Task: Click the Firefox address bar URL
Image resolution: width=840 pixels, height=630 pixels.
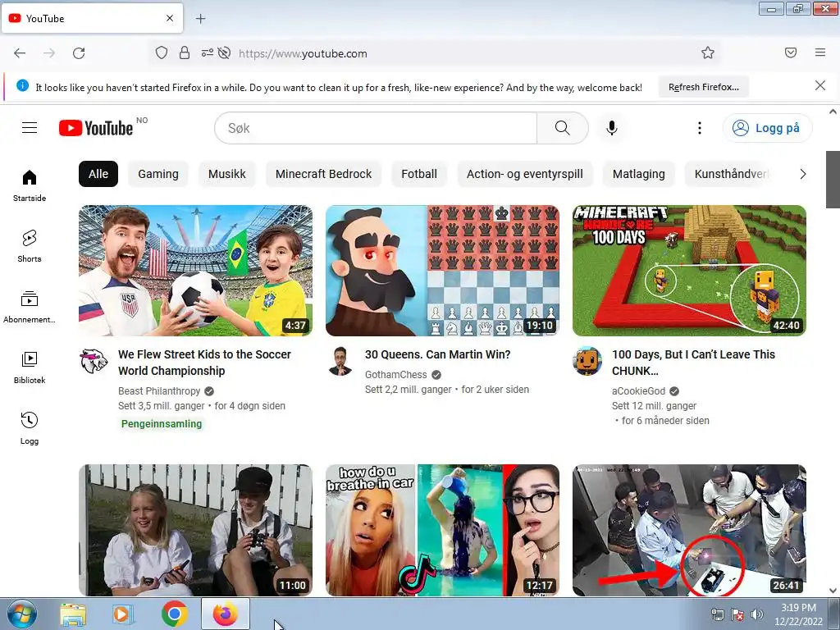Action: (303, 53)
